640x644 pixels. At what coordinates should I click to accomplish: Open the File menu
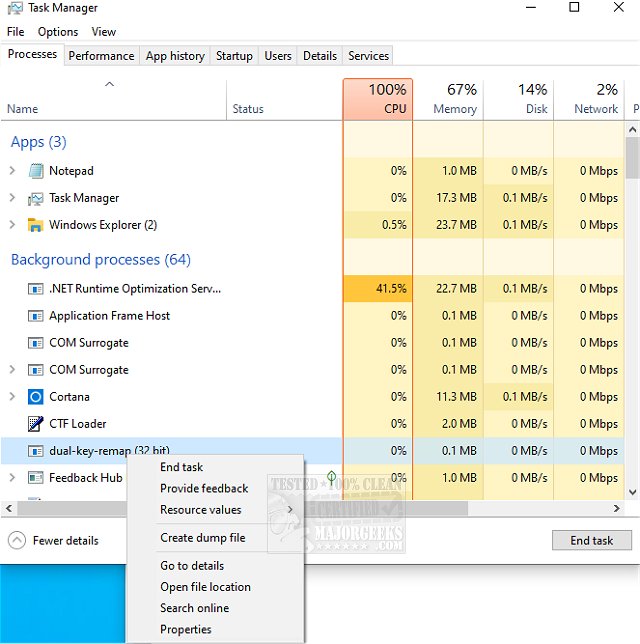[x=16, y=32]
